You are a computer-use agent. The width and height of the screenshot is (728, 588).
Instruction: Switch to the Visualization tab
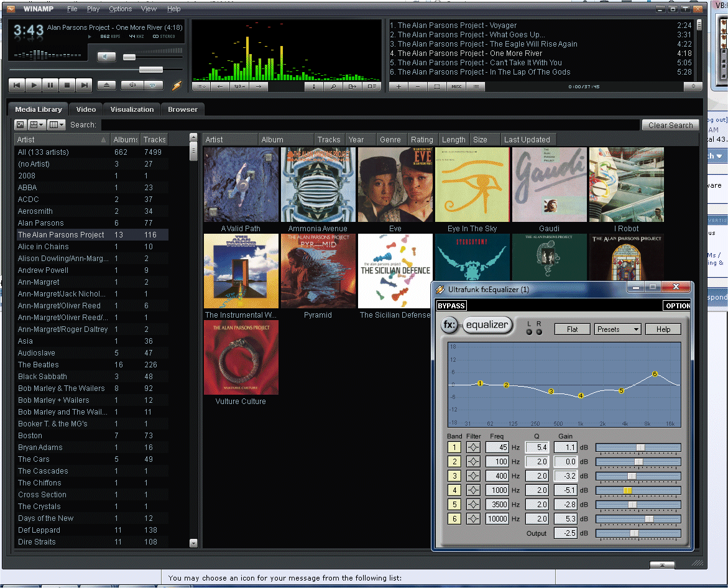132,109
